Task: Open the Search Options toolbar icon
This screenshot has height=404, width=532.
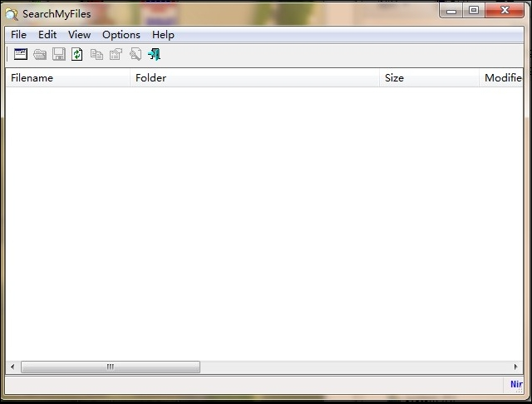Action: (x=20, y=54)
